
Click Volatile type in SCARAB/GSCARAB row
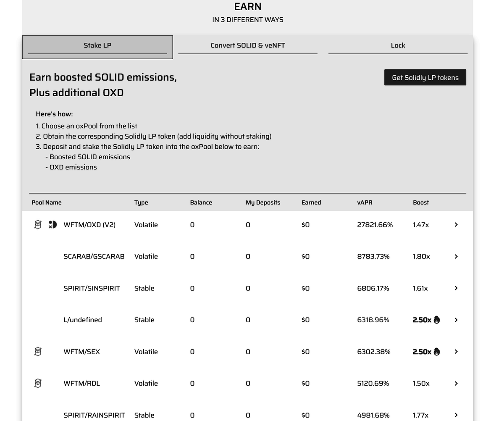click(146, 256)
